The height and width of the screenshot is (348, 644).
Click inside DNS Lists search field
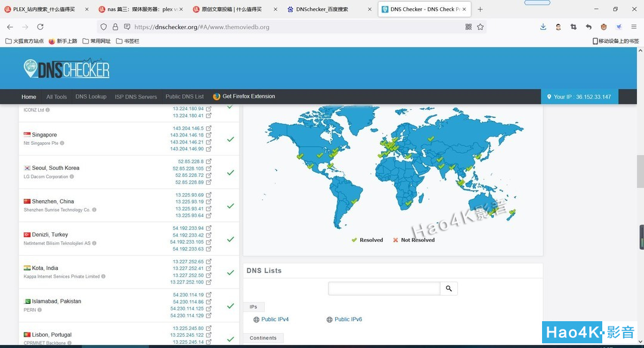pyautogui.click(x=384, y=288)
